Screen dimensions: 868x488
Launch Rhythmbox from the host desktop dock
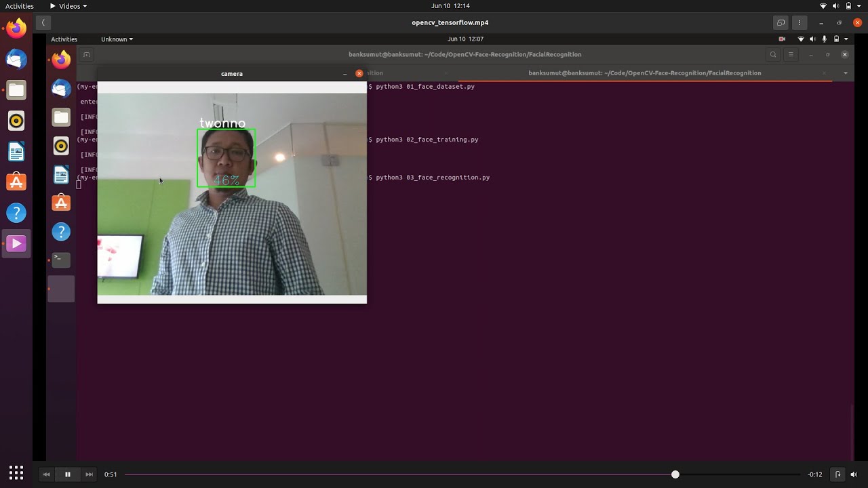[16, 121]
